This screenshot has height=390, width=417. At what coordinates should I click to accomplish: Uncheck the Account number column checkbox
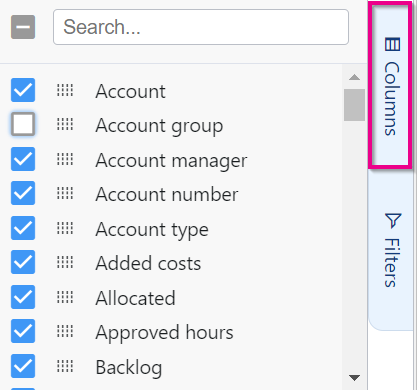pyautogui.click(x=23, y=193)
